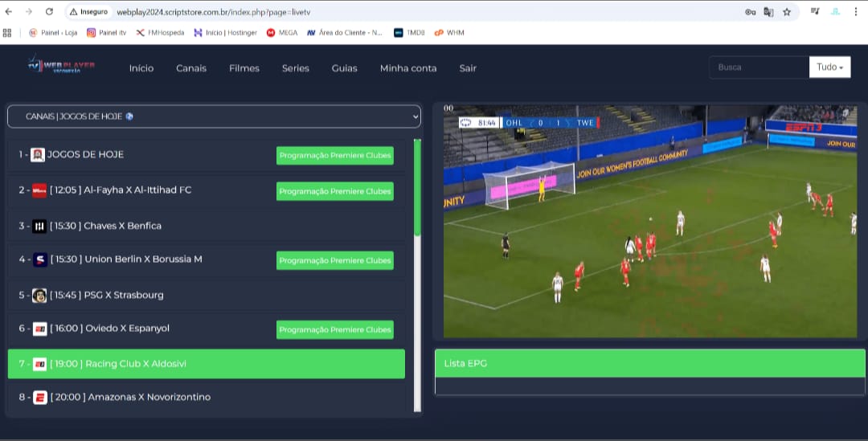Expand the CANAIS | JOGOS DE HOJE dropdown

click(x=214, y=116)
